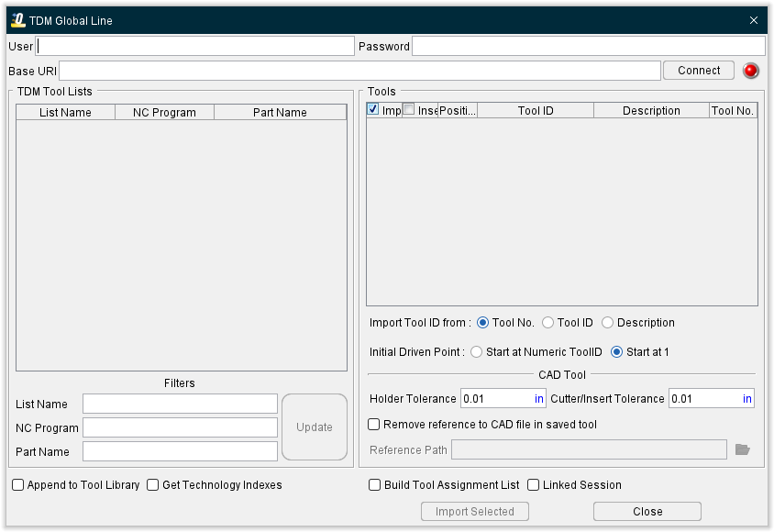Viewport: 774px width, 532px height.
Task: Click the List Name filter field
Action: [180, 404]
